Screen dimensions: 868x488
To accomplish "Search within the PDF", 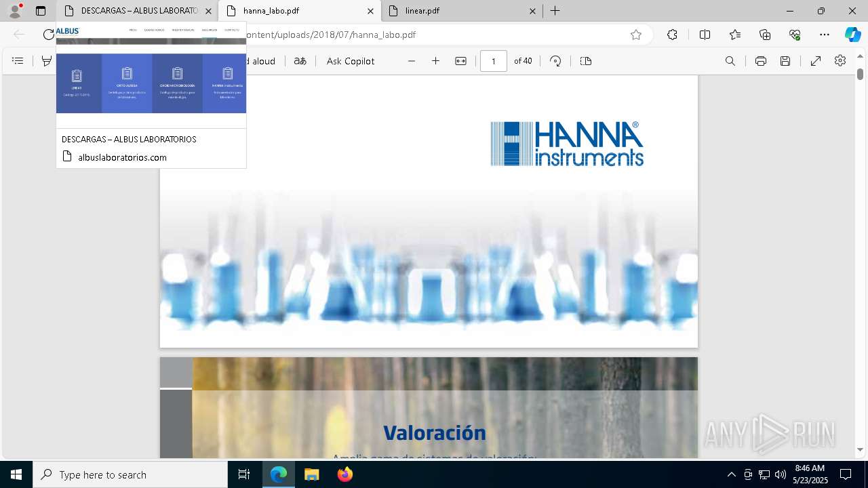I will pyautogui.click(x=730, y=61).
